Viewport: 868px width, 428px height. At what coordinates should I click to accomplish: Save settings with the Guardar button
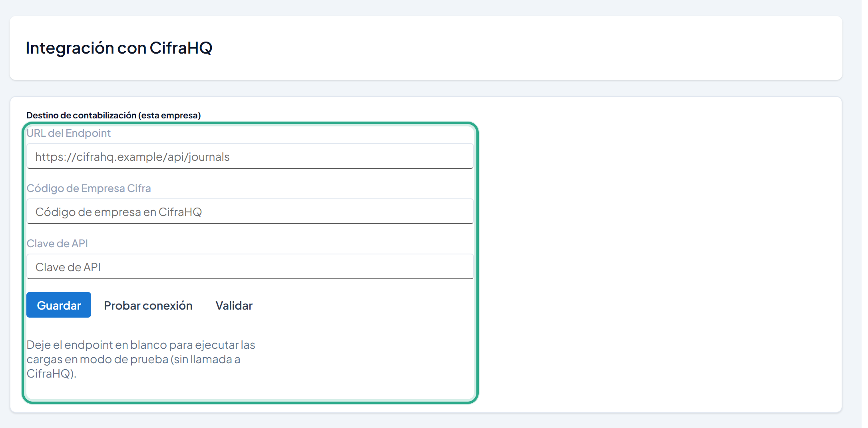pos(59,305)
